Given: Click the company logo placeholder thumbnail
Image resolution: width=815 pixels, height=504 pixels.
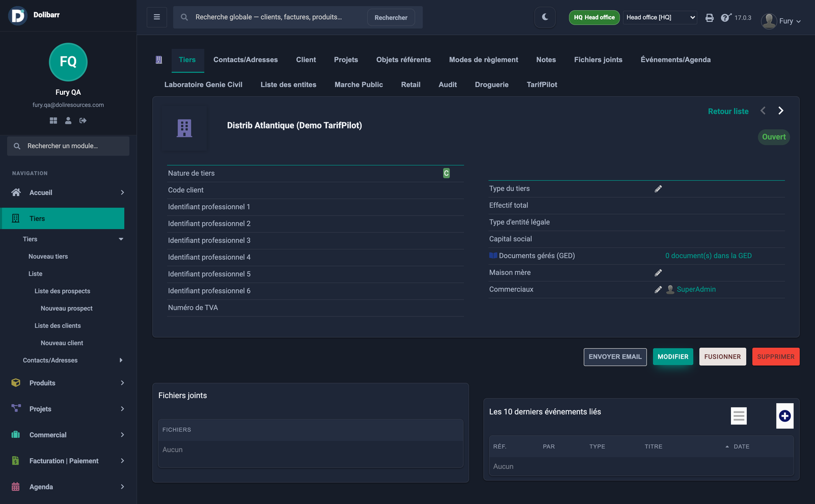Looking at the screenshot, I should [x=184, y=128].
